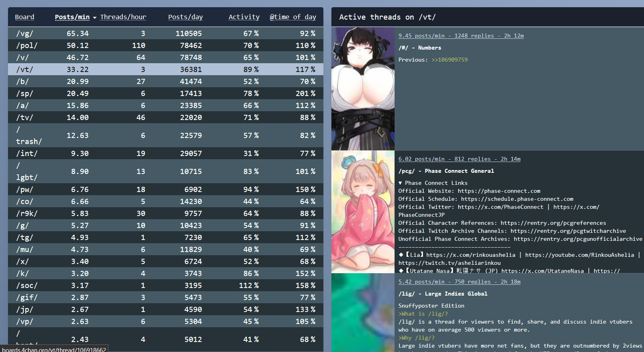
Task: Select the /tv/ board row
Action: pos(165,117)
